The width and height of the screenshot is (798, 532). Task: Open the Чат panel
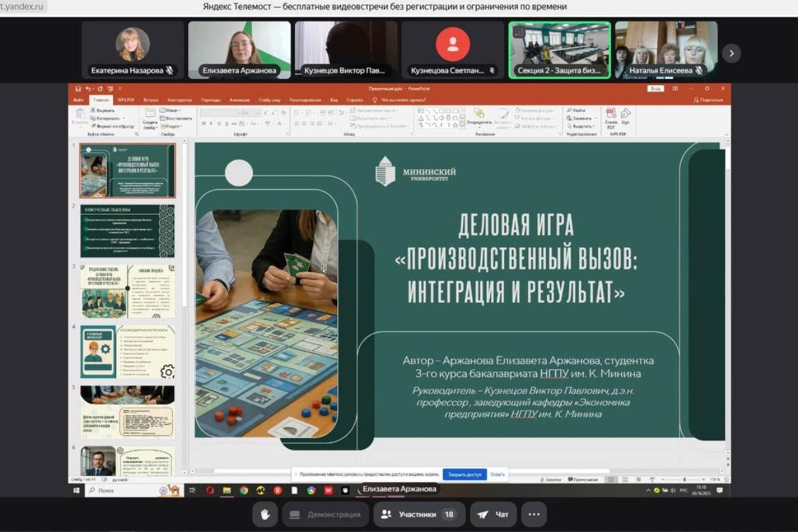493,514
